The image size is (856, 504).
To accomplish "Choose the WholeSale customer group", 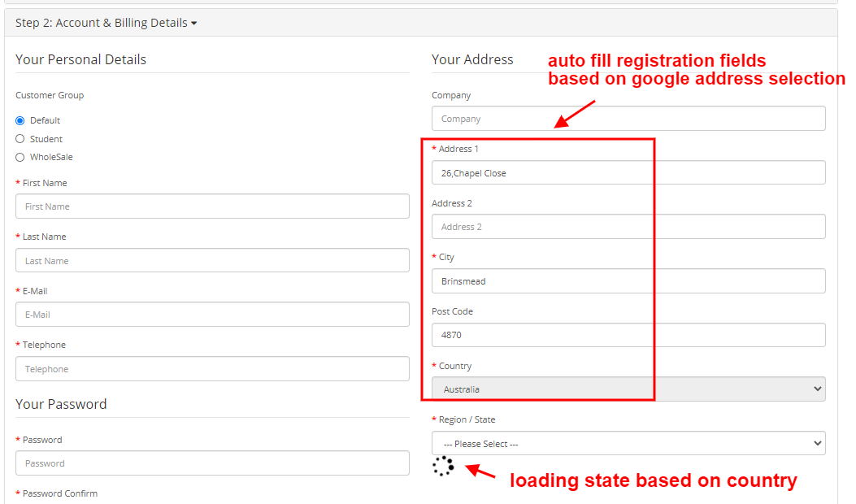I will [x=20, y=157].
